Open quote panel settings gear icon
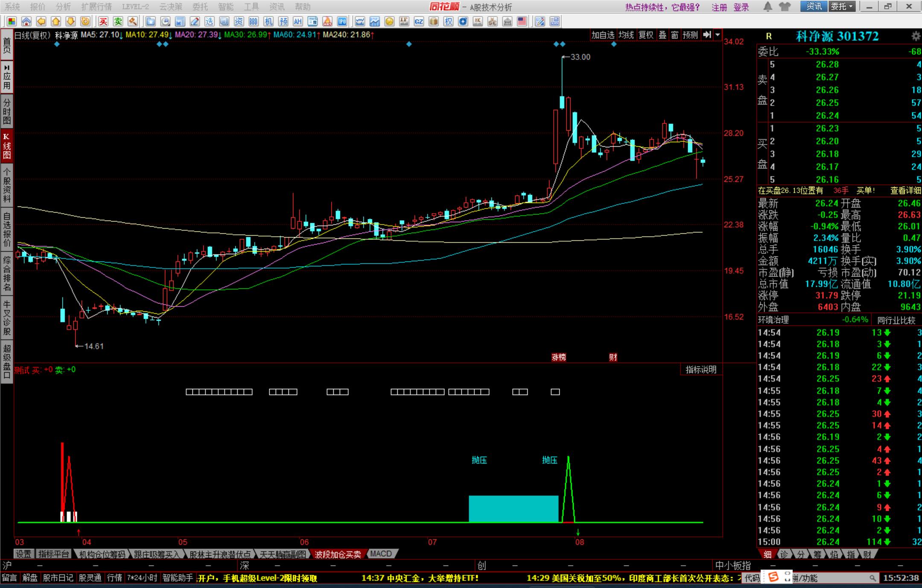Image resolution: width=922 pixels, height=588 pixels. pos(916,36)
